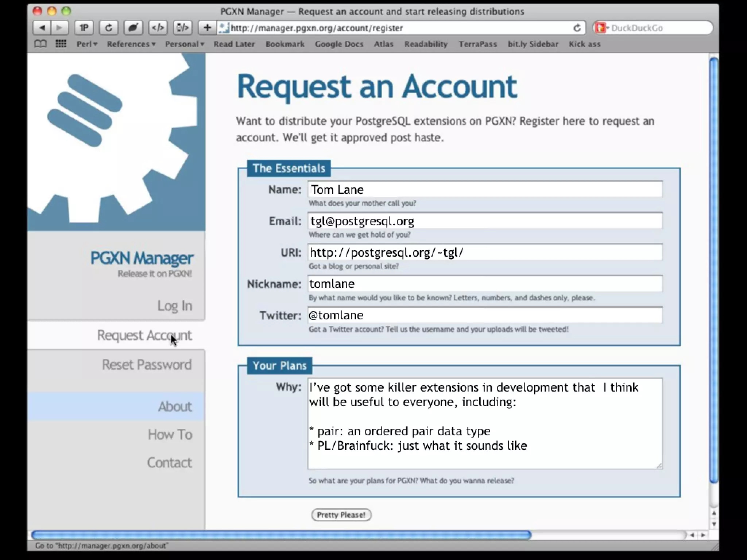747x560 pixels.
Task: Click into the Twitter field
Action: 485,315
